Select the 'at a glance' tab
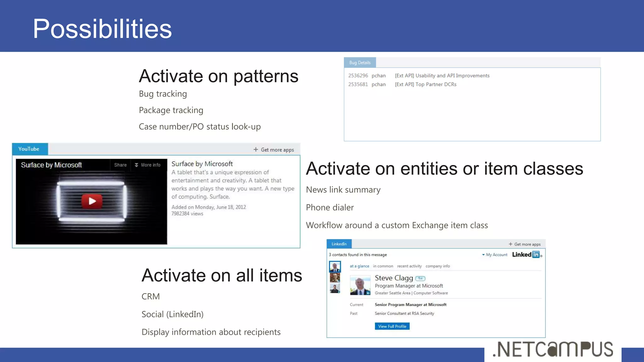 (x=359, y=266)
